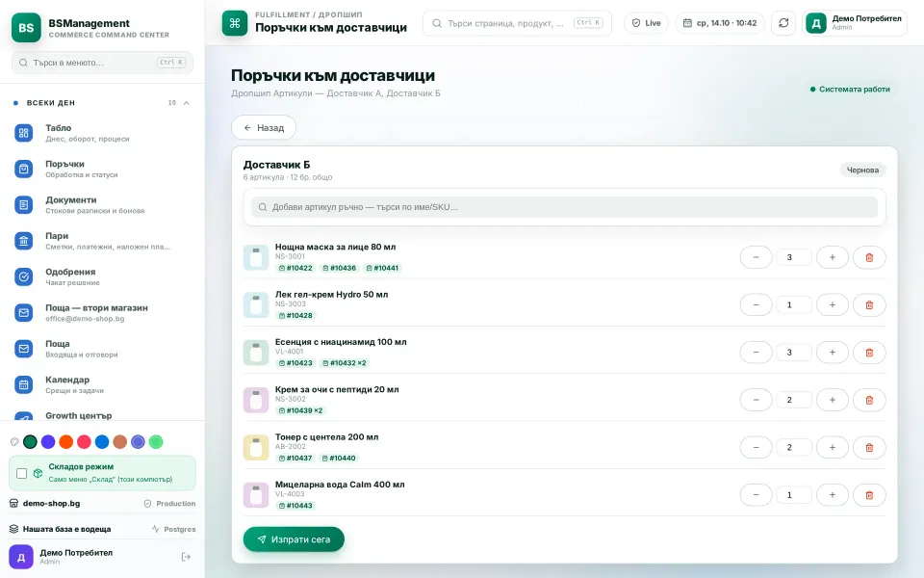Decrease quantity of Мицеларна вода Calm

[x=757, y=495]
